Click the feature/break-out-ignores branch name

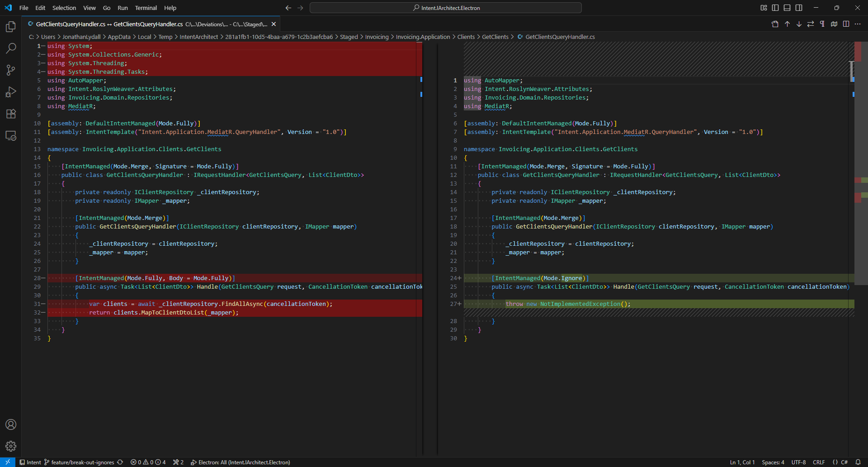(82, 462)
